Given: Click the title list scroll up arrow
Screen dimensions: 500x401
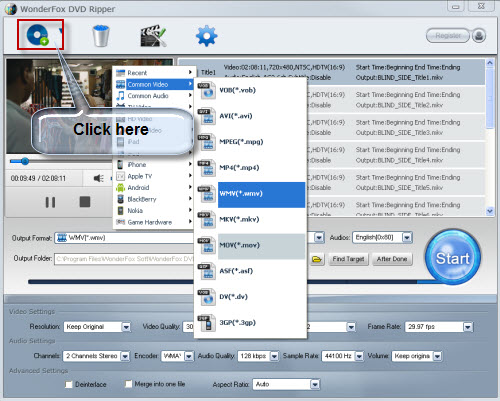Looking at the screenshot, I should [x=490, y=63].
